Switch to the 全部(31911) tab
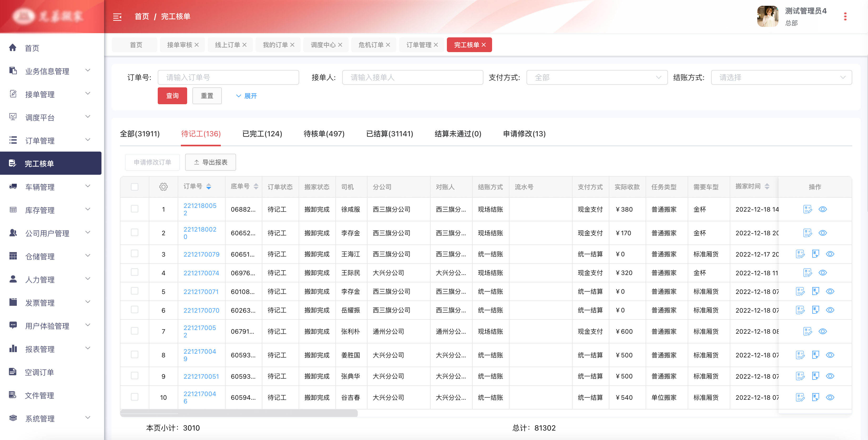This screenshot has width=868, height=440. (140, 134)
